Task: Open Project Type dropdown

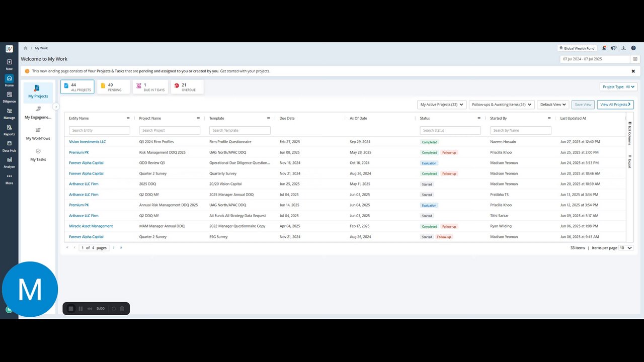Action: coord(618,87)
